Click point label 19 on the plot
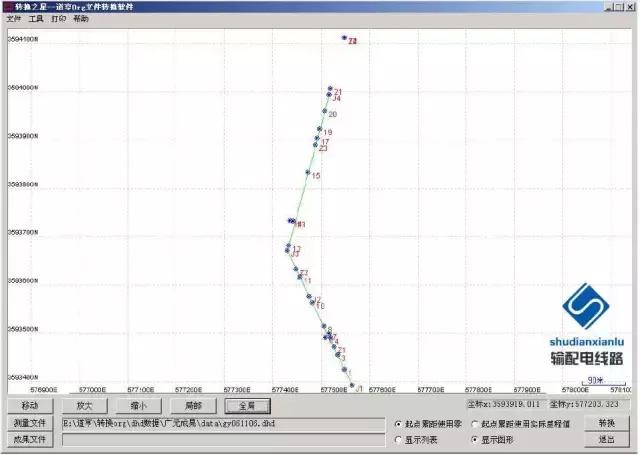Viewport: 640px width, 455px height. [328, 132]
